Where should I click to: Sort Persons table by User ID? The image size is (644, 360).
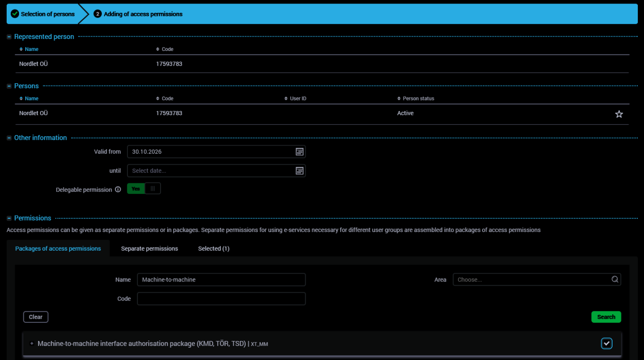(295, 98)
